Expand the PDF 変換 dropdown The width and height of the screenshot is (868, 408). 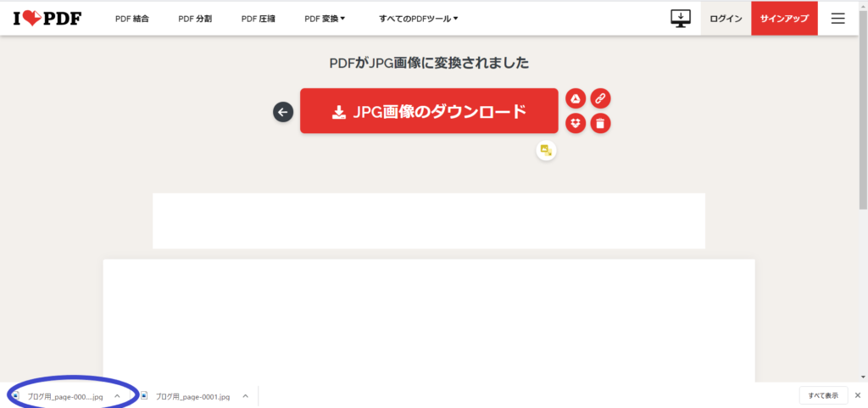[x=325, y=19]
